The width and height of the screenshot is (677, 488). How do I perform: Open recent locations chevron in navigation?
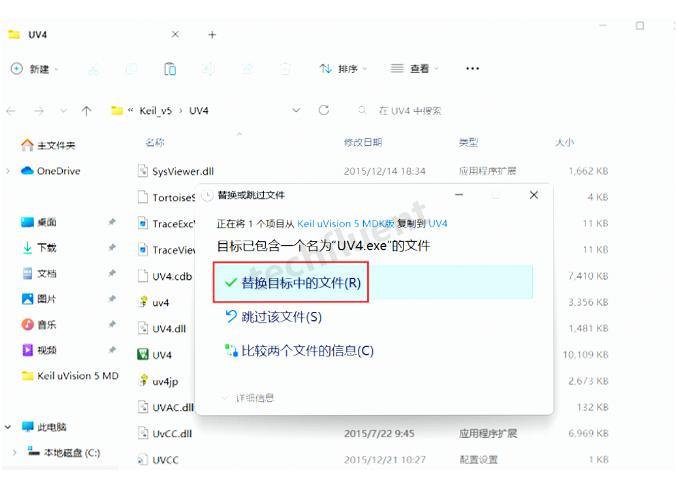click(63, 111)
